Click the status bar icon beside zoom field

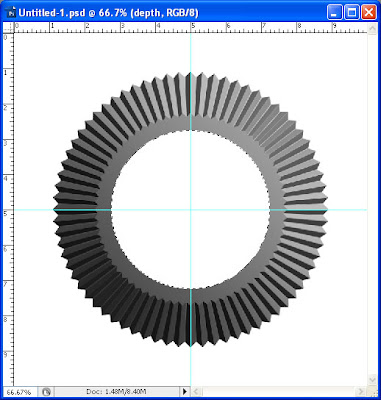(46, 392)
